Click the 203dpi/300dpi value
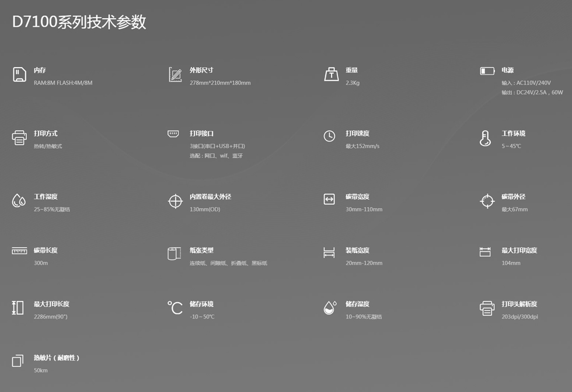This screenshot has width=572, height=392. coord(519,317)
